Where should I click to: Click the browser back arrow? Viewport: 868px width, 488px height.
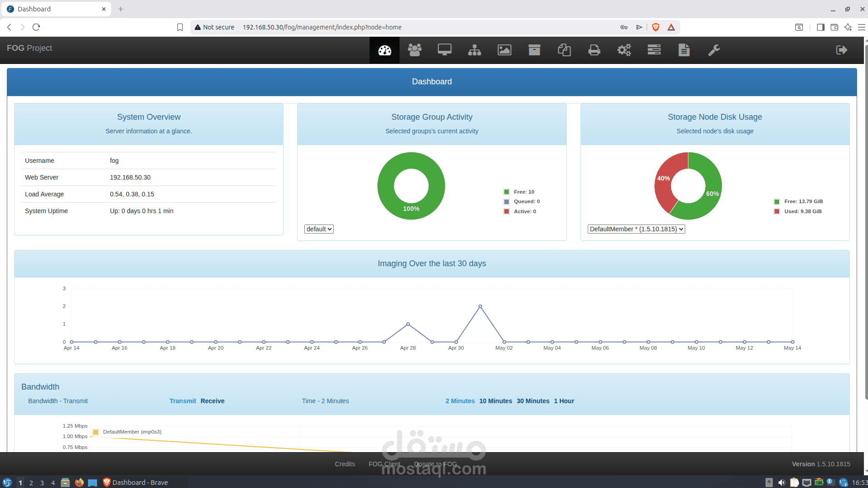tap(9, 27)
